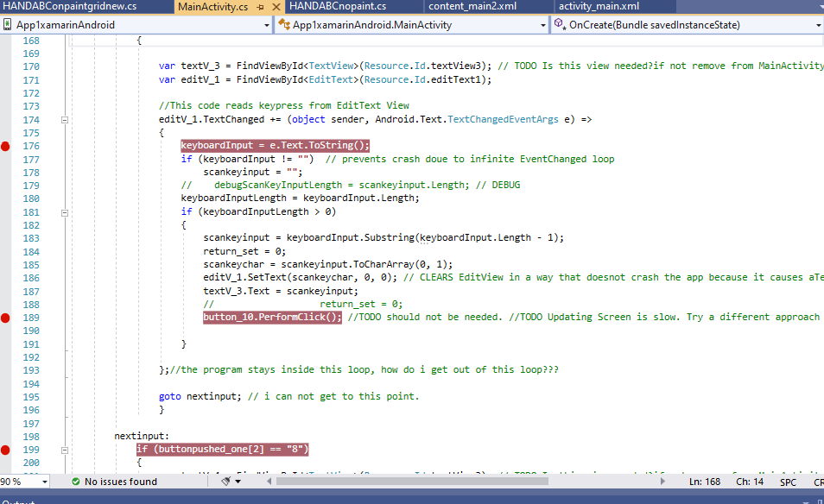This screenshot has height=504, width=824.
Task: Click the method icon beside OnCreate
Action: [561, 25]
